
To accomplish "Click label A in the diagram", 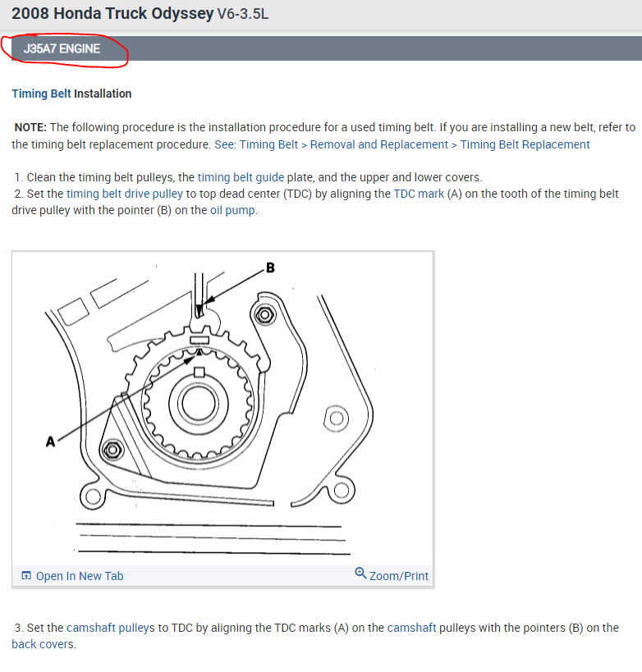I will (x=51, y=441).
